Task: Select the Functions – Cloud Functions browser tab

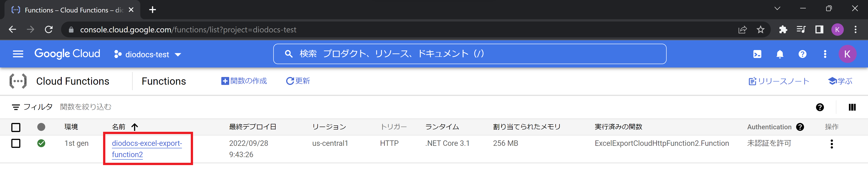Action: tap(72, 10)
